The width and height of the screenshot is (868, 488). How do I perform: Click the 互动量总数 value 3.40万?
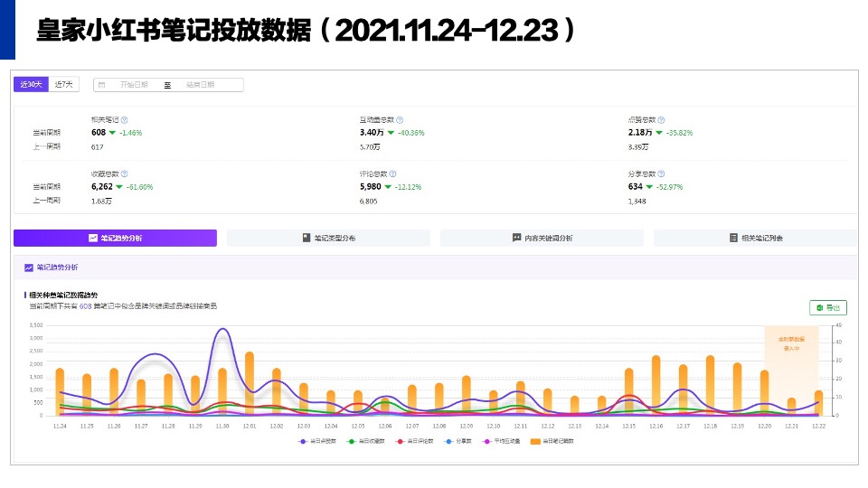372,133
